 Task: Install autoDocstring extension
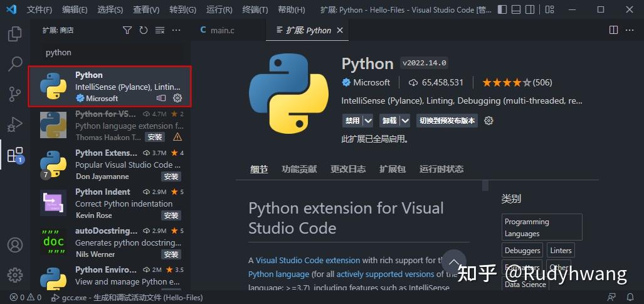click(x=171, y=254)
